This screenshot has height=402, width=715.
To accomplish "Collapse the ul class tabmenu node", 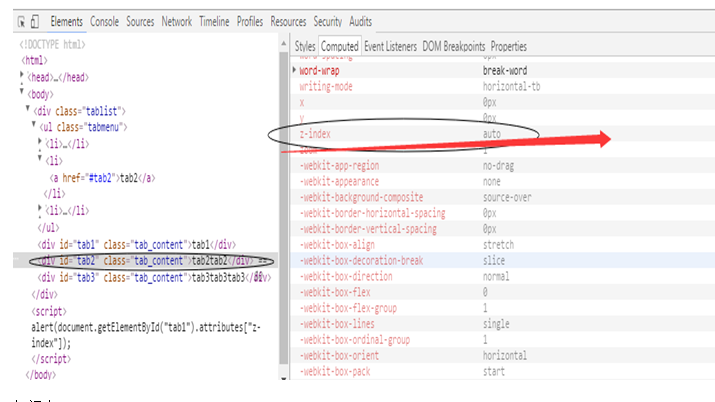I will (x=34, y=124).
